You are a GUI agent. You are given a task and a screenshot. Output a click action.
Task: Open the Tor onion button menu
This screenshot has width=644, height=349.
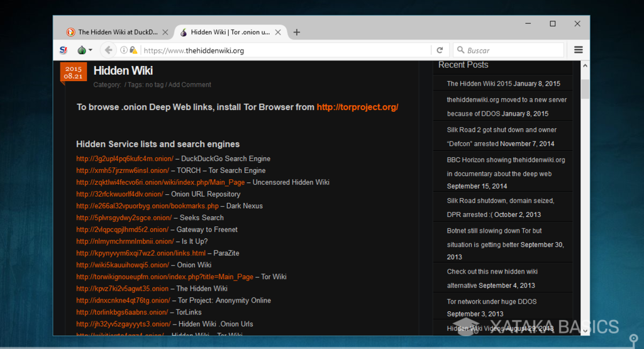click(85, 50)
